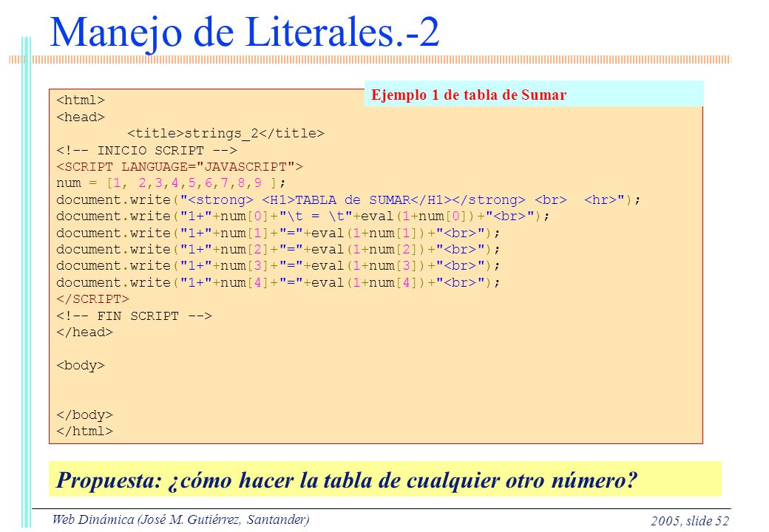Click the num array declaration line
769x532 pixels.
(x=171, y=183)
